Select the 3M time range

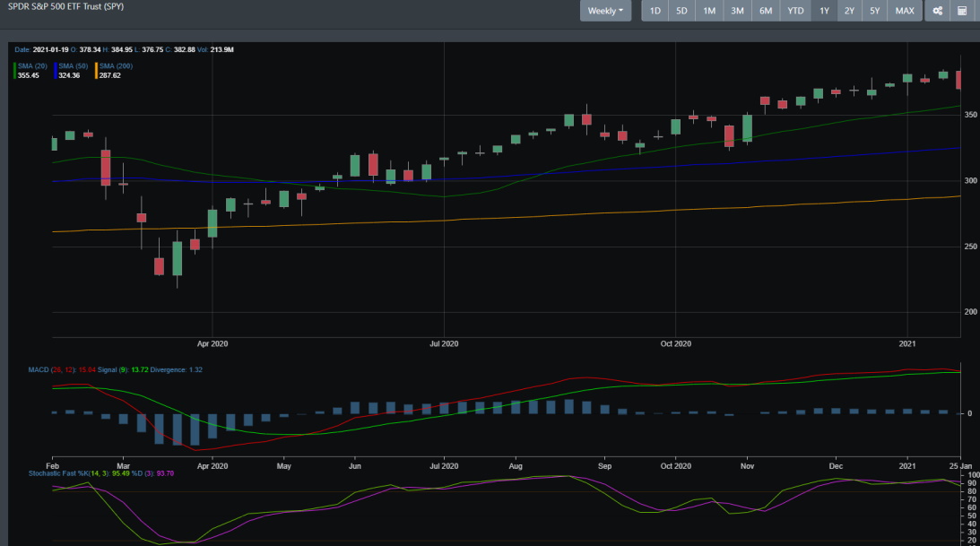click(738, 11)
